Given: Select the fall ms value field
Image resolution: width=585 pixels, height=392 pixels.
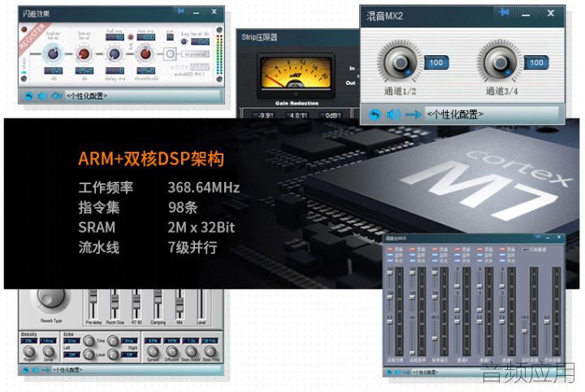Looking at the screenshot, I should pos(115,37).
